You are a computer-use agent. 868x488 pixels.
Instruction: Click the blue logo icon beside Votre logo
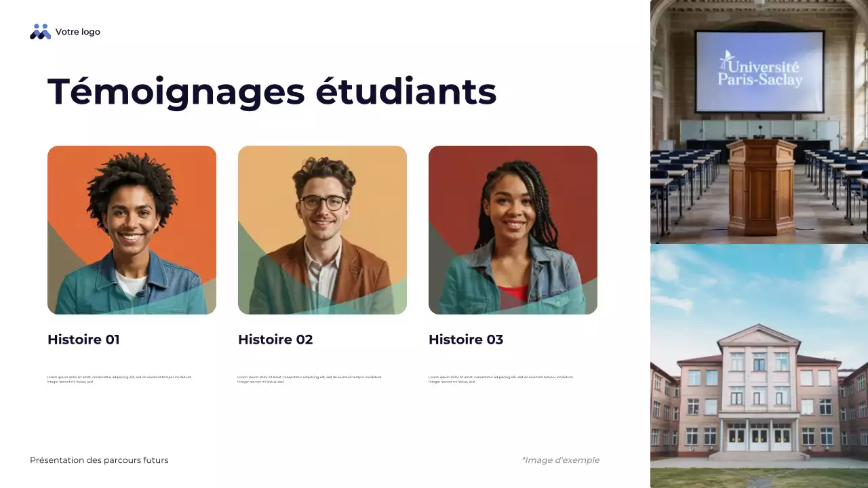click(x=40, y=32)
